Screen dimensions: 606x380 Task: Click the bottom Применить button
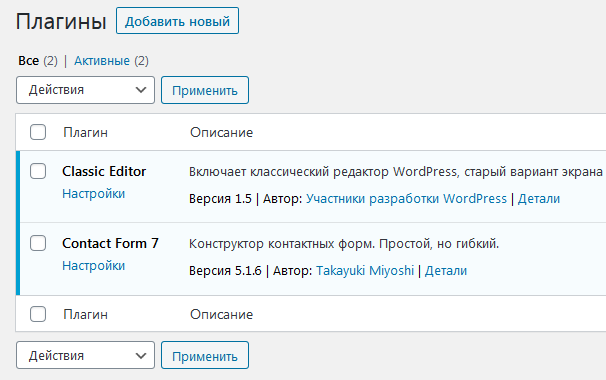[205, 355]
